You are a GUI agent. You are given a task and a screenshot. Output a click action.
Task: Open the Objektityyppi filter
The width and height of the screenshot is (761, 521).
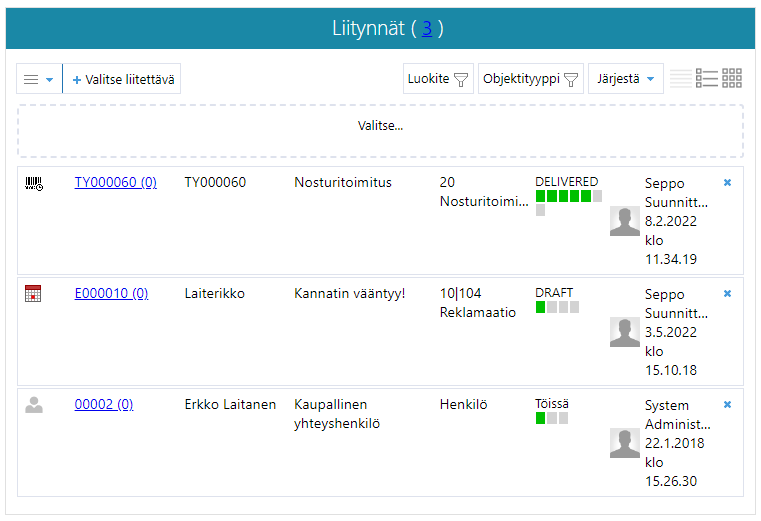[530, 79]
